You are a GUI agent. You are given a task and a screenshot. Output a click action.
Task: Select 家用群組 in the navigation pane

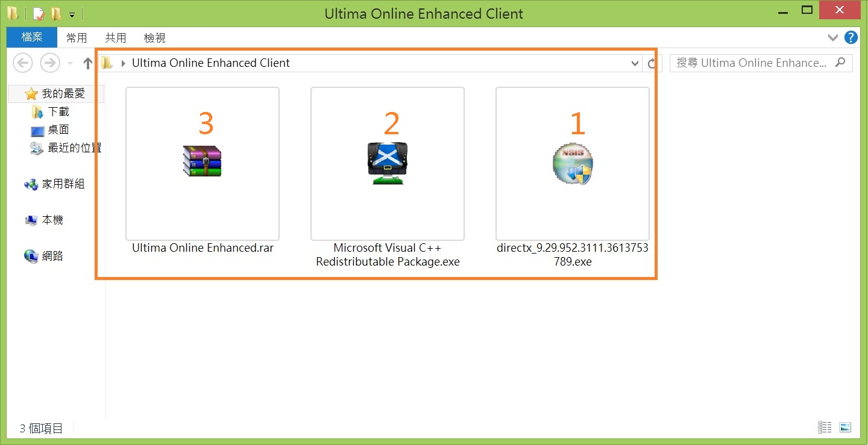click(63, 184)
